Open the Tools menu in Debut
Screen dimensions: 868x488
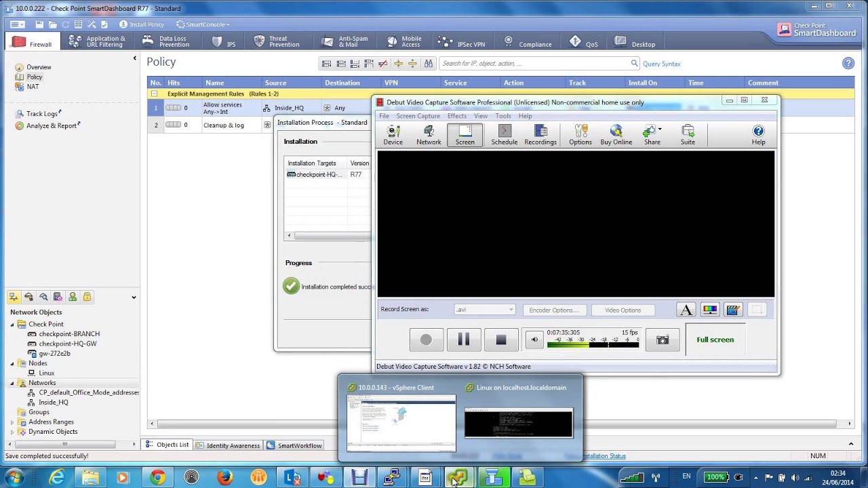point(503,116)
